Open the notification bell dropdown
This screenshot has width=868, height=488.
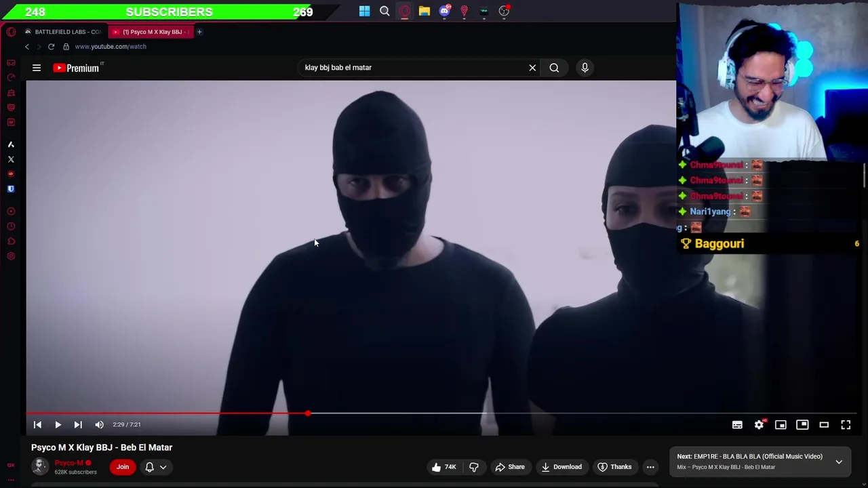[155, 467]
